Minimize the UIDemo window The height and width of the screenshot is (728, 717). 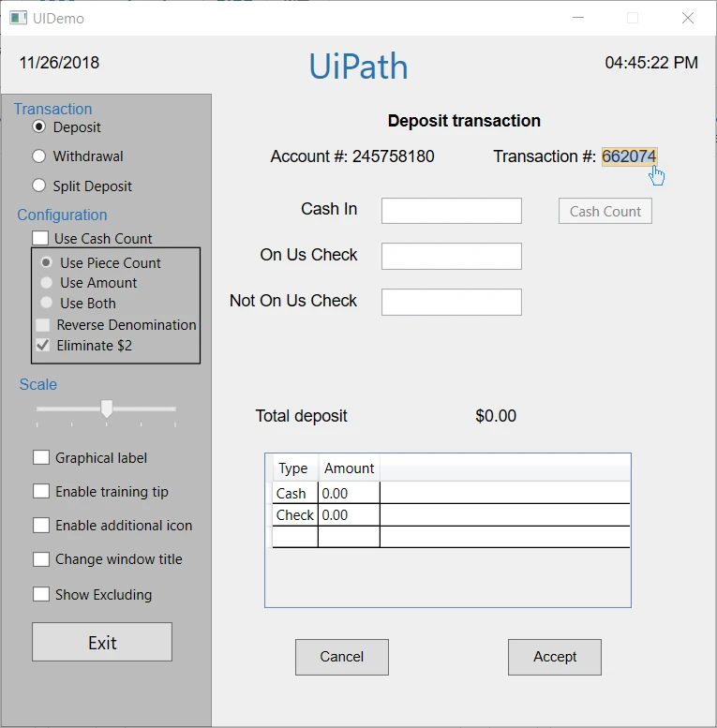coord(578,18)
